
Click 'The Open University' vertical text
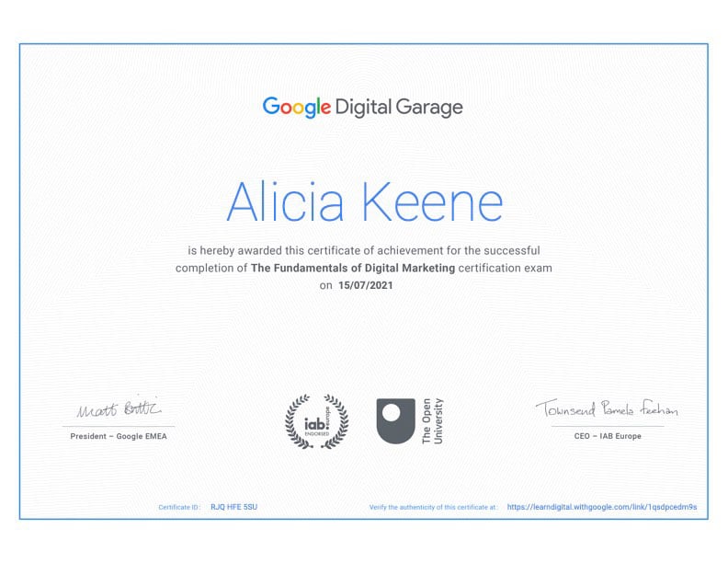pyautogui.click(x=432, y=420)
